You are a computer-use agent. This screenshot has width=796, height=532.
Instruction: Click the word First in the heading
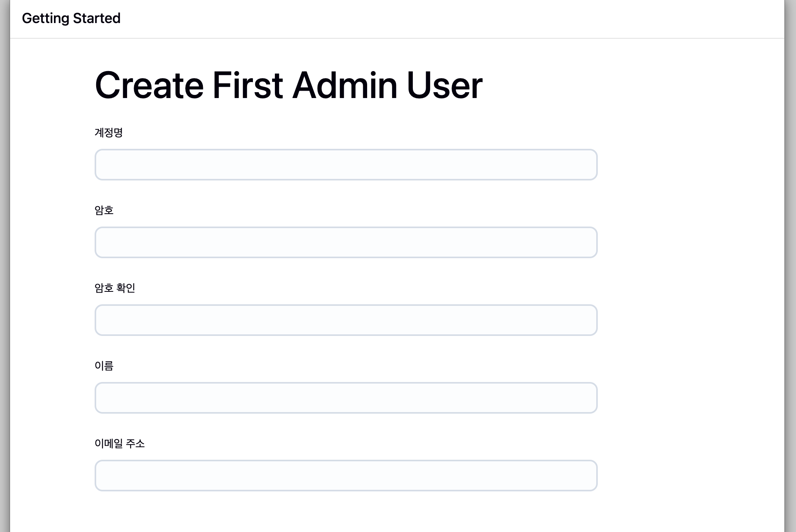click(x=247, y=86)
